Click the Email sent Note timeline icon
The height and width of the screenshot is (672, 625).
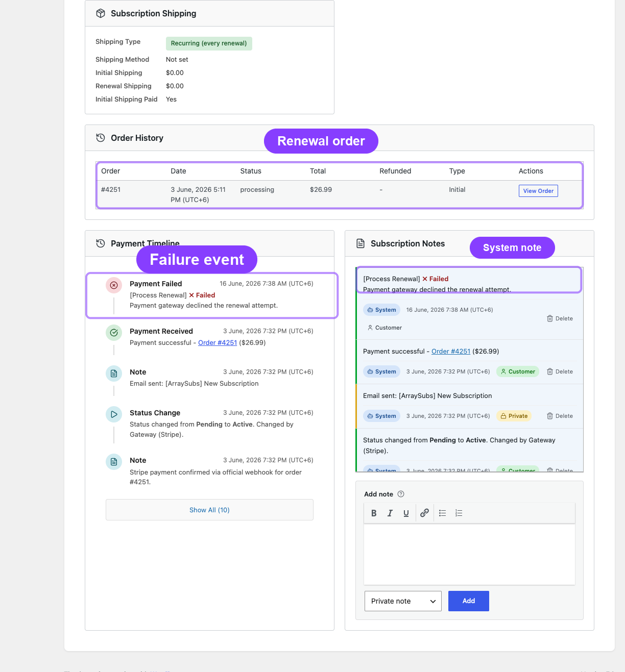click(114, 374)
